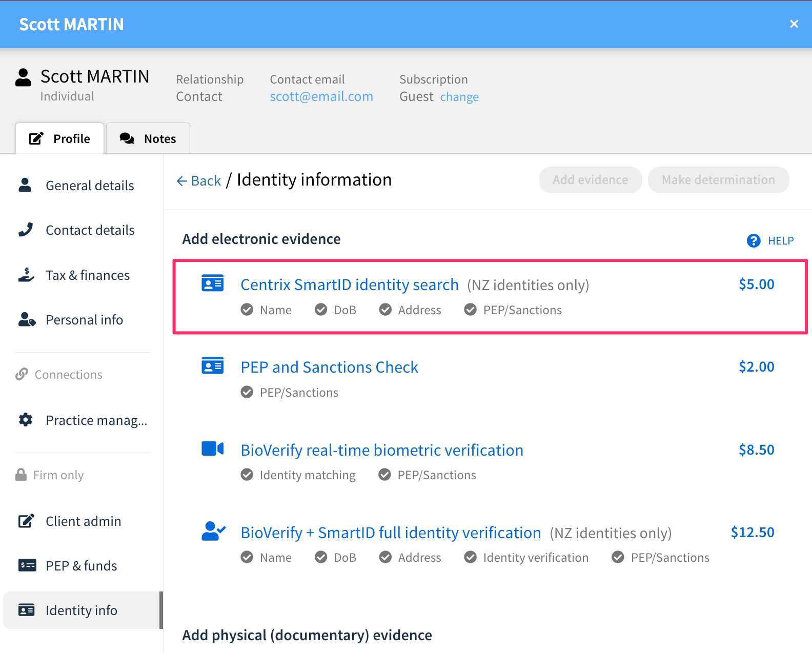Choose Centrix SmartID identity search
The image size is (812, 653).
click(350, 284)
